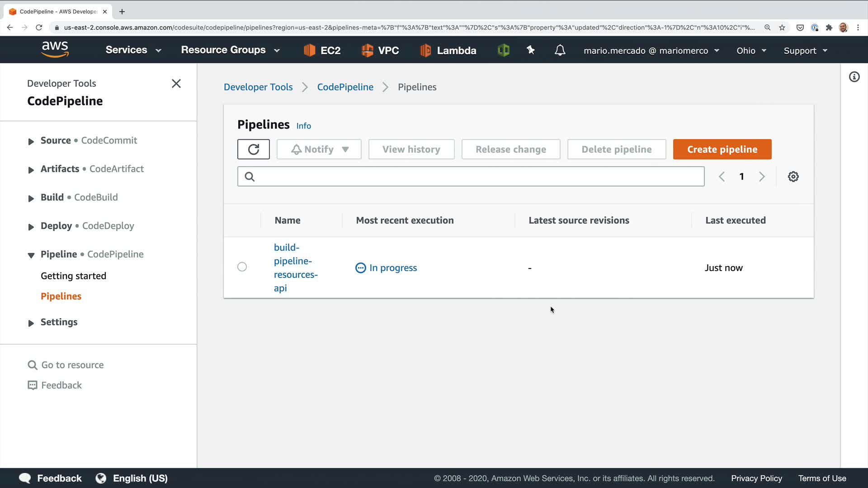The width and height of the screenshot is (868, 488).
Task: Open the Services dropdown menu
Action: tap(133, 50)
